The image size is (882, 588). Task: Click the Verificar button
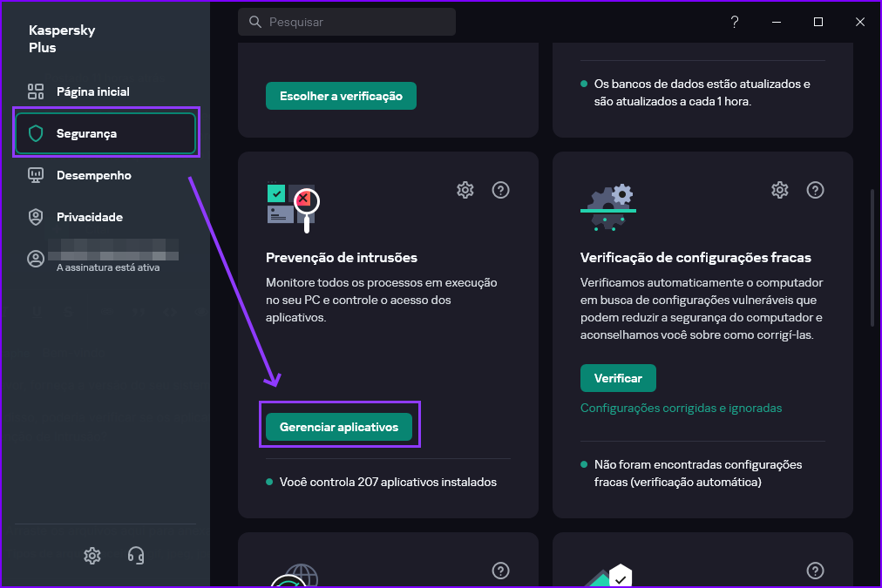pos(618,378)
